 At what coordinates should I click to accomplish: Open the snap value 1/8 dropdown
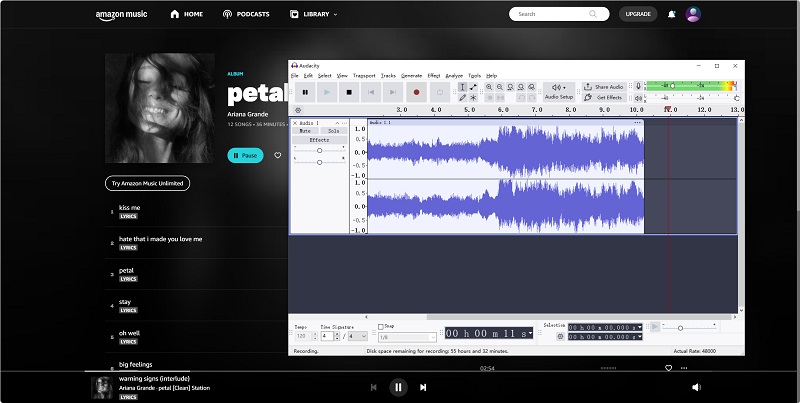[407, 337]
